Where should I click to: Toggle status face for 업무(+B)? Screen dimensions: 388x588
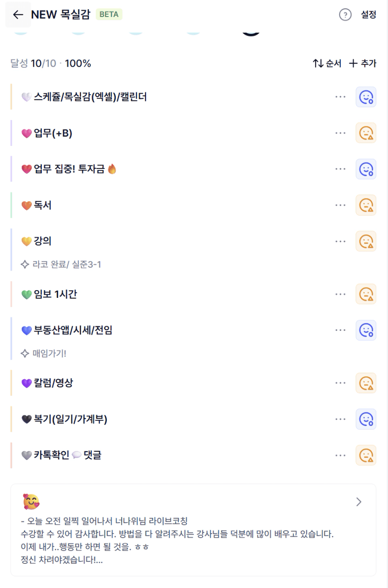(366, 133)
